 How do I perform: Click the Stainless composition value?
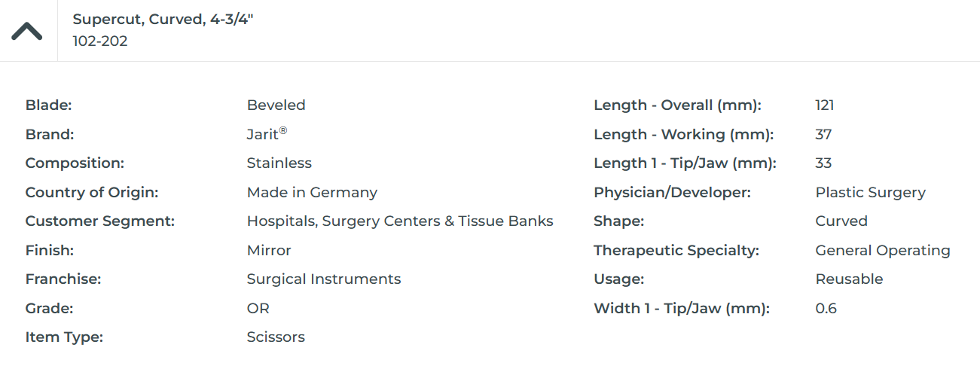279,163
